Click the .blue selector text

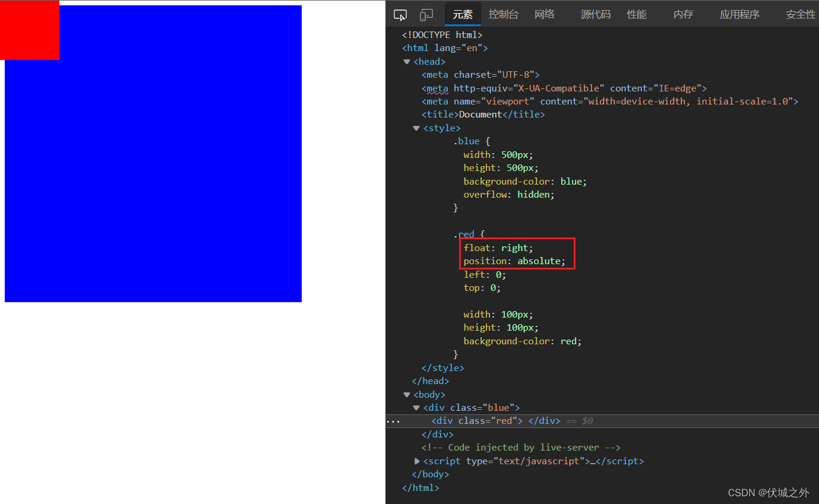[466, 141]
